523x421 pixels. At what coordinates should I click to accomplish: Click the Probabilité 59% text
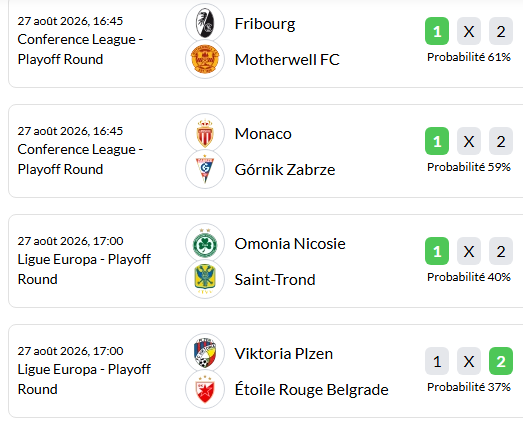tap(469, 167)
